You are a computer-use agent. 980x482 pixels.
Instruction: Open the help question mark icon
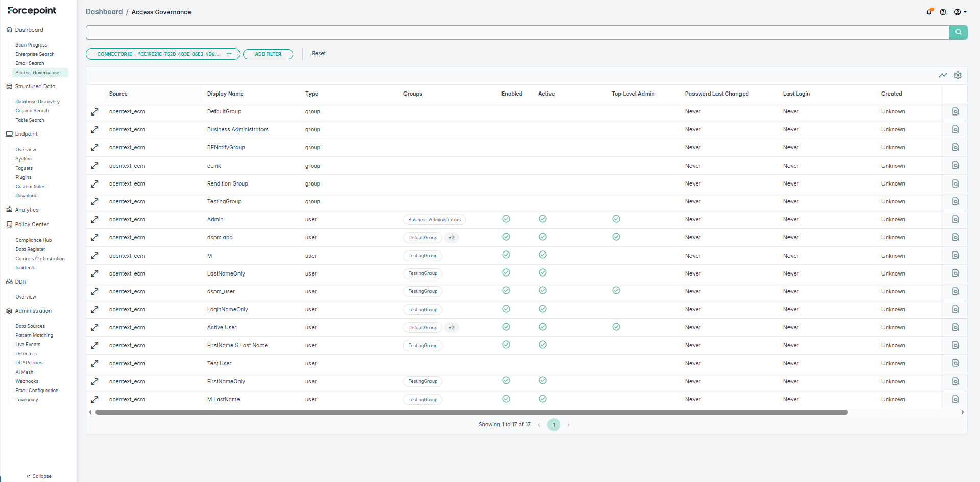tap(943, 12)
